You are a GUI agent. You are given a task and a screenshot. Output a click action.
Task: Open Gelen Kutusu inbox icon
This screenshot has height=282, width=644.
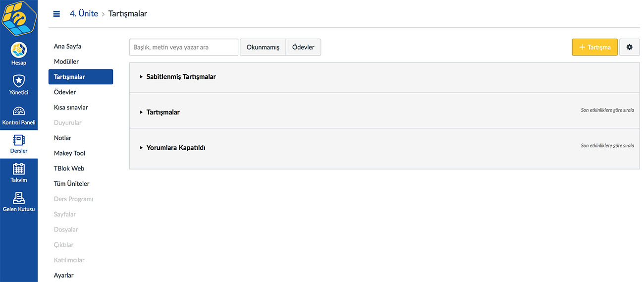19,198
